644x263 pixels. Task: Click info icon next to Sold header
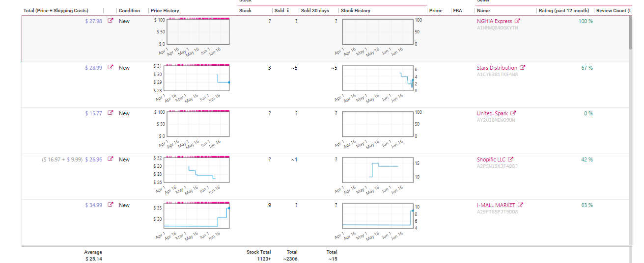coord(288,10)
